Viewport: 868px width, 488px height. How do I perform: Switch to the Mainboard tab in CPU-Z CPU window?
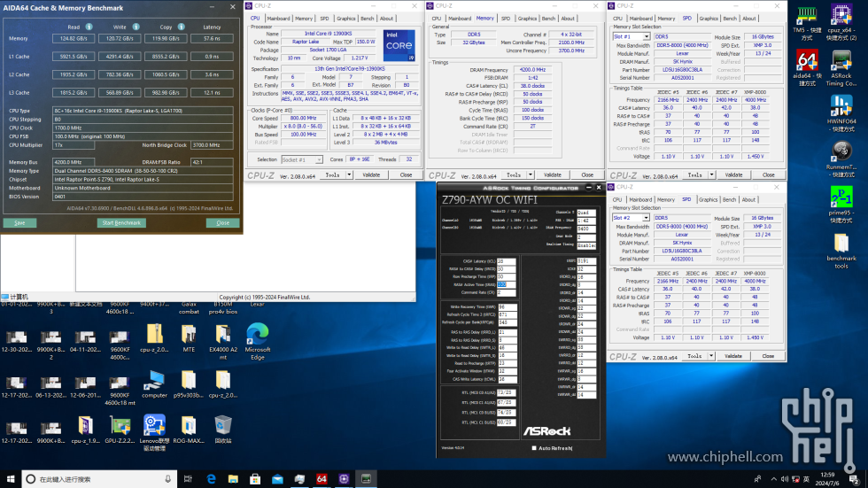[x=278, y=19]
